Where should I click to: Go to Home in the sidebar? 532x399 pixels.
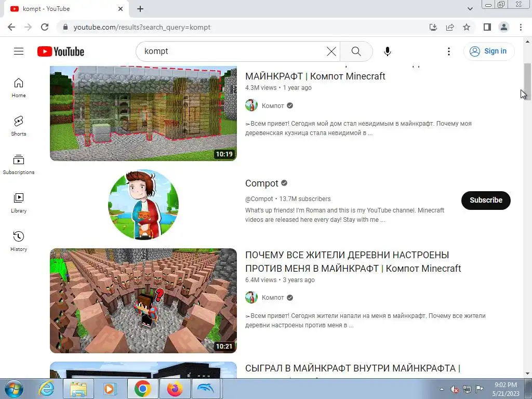19,88
